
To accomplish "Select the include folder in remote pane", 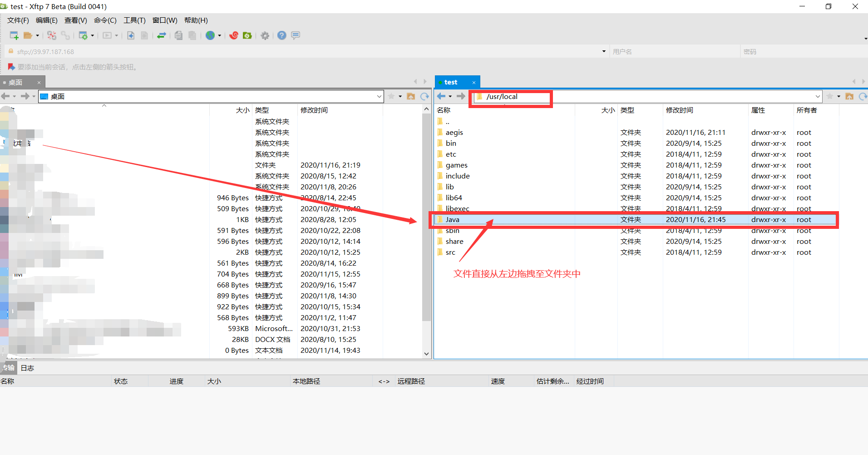I will click(635, 176).
